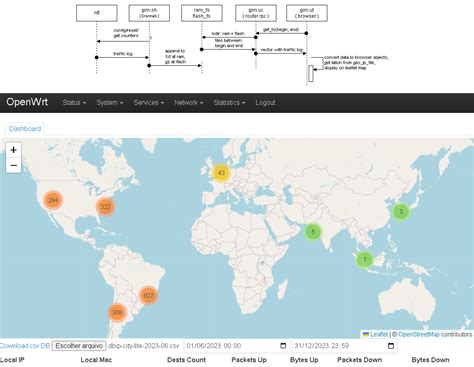Click the Bytes Up column header
474x367 pixels.
304,360
